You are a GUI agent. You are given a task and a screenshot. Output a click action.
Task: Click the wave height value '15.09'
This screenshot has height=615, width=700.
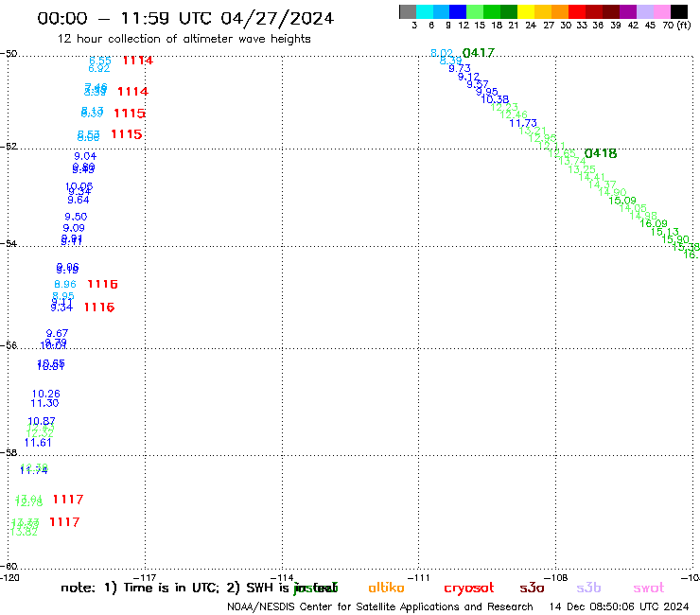click(622, 201)
